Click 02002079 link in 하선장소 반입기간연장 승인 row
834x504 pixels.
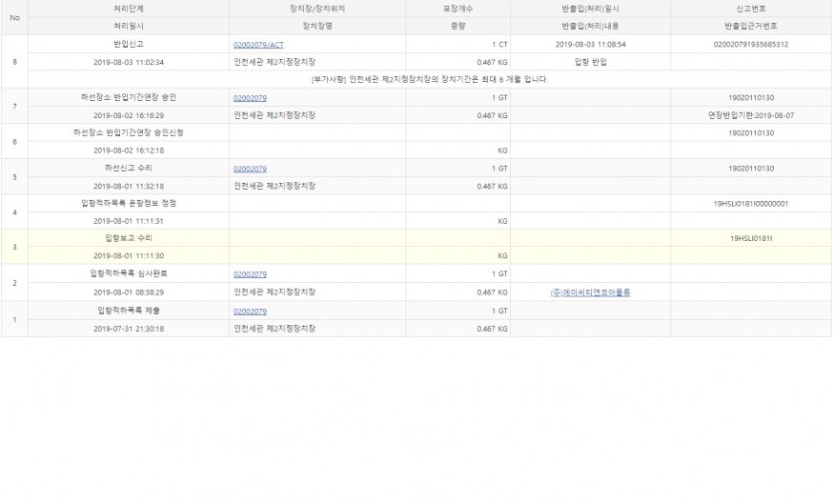click(250, 98)
